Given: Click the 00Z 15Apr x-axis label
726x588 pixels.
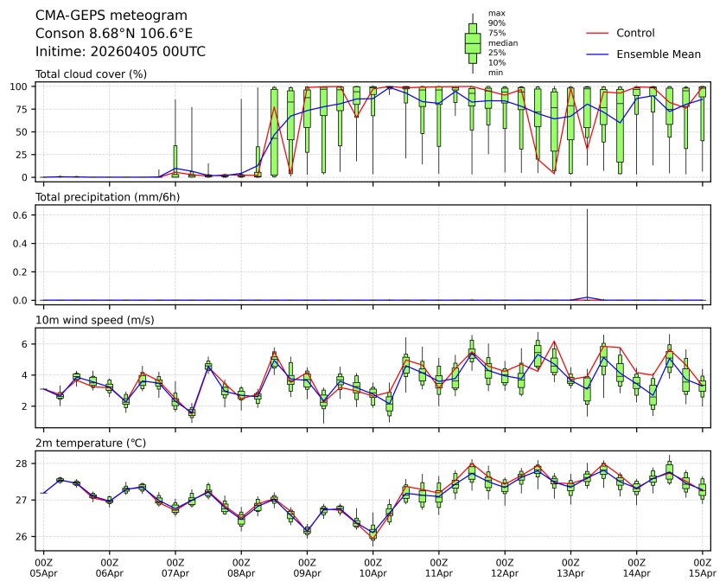Looking at the screenshot, I should (x=702, y=567).
